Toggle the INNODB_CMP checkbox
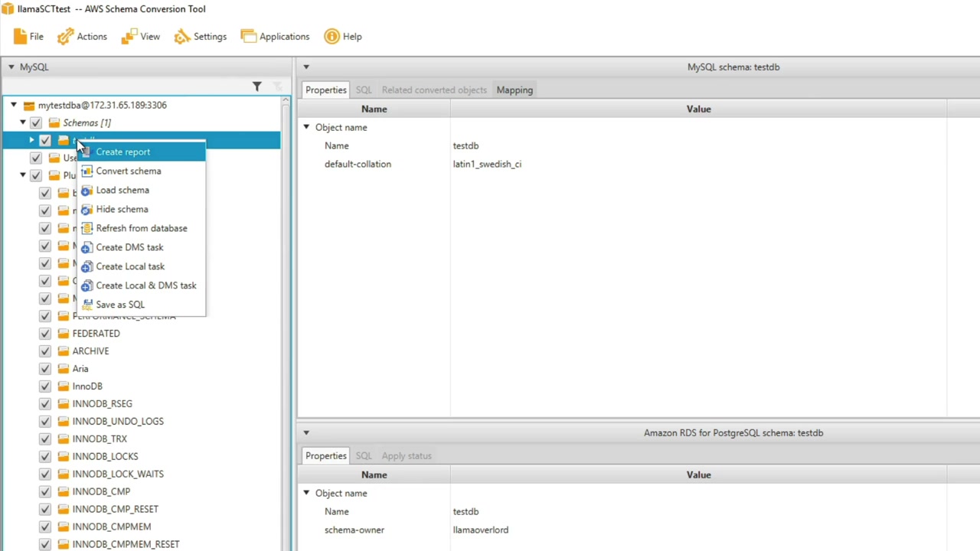This screenshot has width=980, height=551. 45,492
